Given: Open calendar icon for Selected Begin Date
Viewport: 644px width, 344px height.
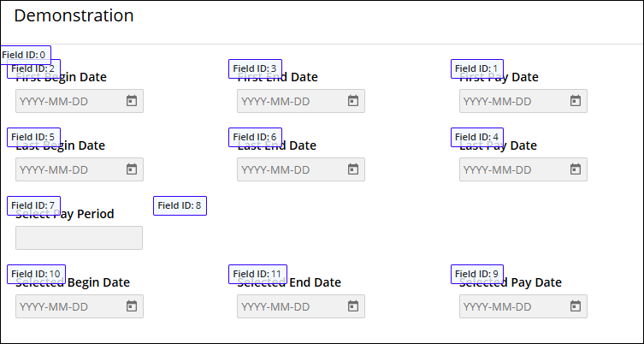Looking at the screenshot, I should point(132,306).
